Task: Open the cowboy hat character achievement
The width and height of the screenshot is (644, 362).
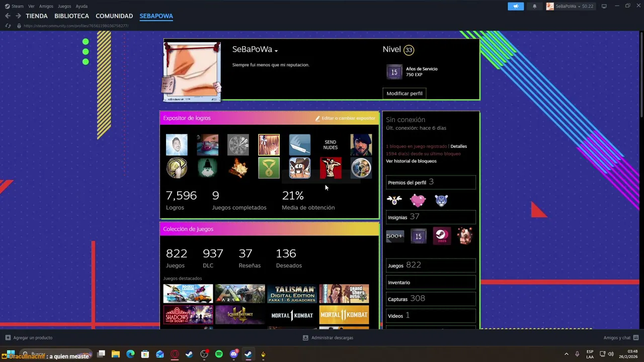Action: [x=300, y=168]
